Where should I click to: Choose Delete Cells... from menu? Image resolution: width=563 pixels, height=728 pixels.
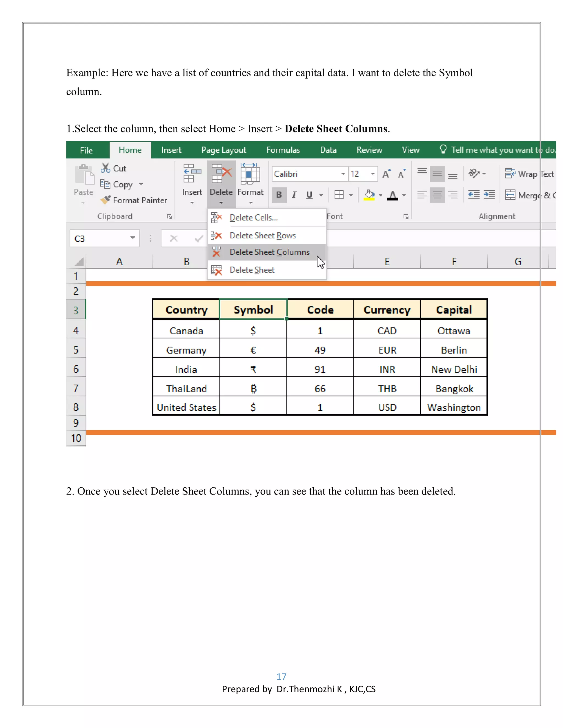(267, 218)
